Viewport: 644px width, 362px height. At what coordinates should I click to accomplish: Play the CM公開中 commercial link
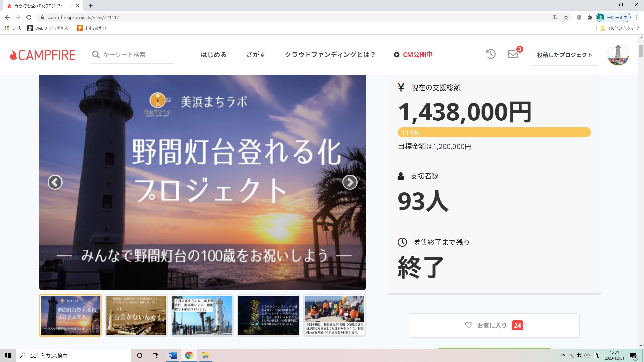[x=413, y=55]
